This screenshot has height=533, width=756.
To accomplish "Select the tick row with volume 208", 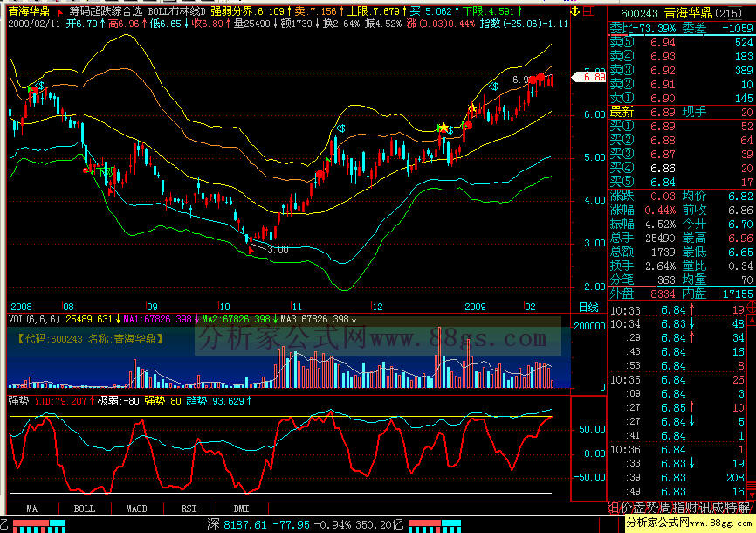I will [677, 477].
